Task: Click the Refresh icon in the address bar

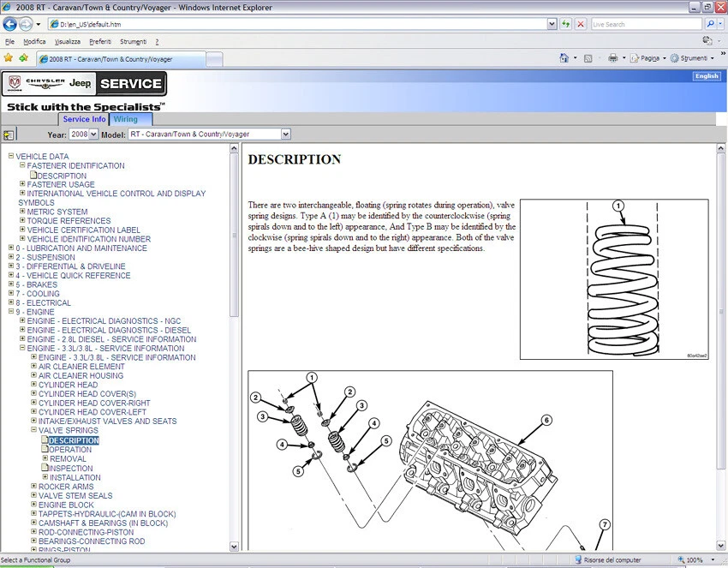Action: (x=566, y=23)
